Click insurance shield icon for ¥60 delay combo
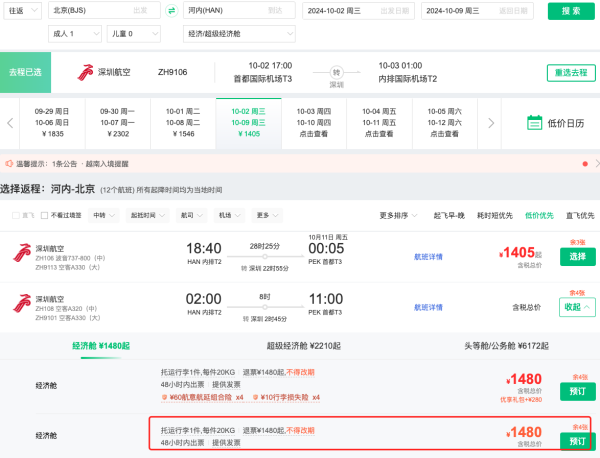The height and width of the screenshot is (458, 600). (x=164, y=398)
